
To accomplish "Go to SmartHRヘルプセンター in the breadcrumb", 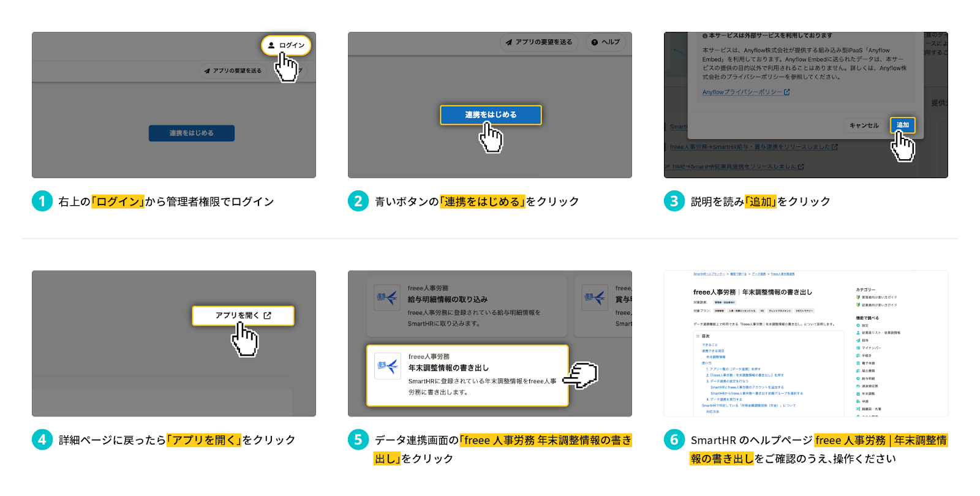I will tap(709, 274).
